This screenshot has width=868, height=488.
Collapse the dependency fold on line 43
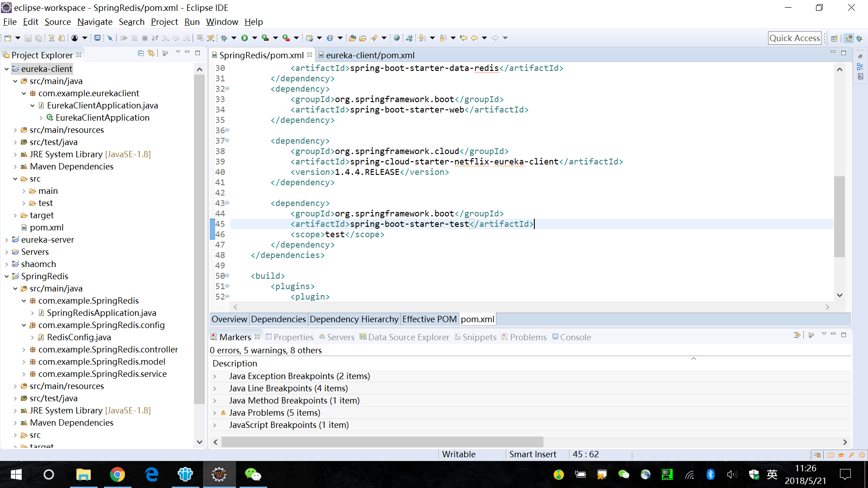click(x=227, y=203)
